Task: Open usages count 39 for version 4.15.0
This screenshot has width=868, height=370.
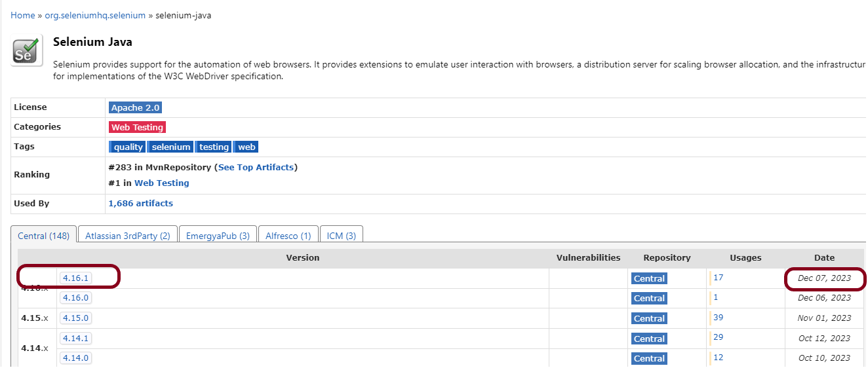Action: 718,318
